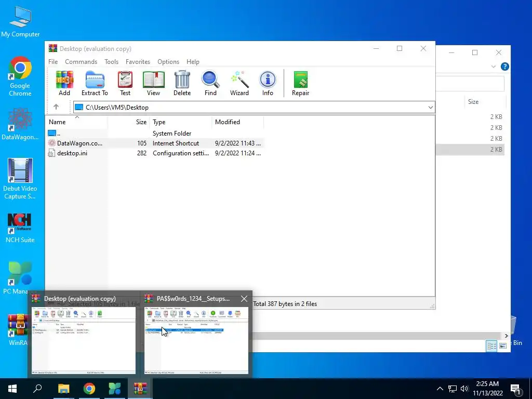The width and height of the screenshot is (532, 399).
Task: Click the Test archive icon
Action: (125, 84)
